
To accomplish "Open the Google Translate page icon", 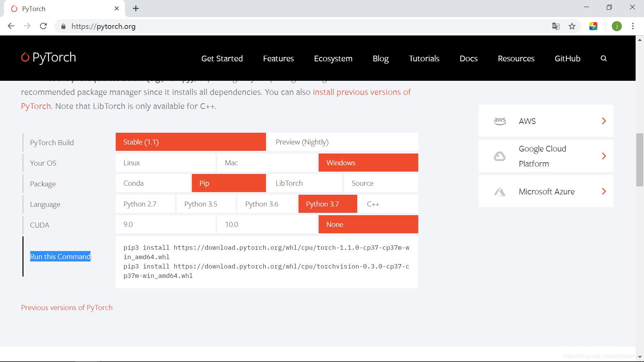I will pyautogui.click(x=556, y=26).
